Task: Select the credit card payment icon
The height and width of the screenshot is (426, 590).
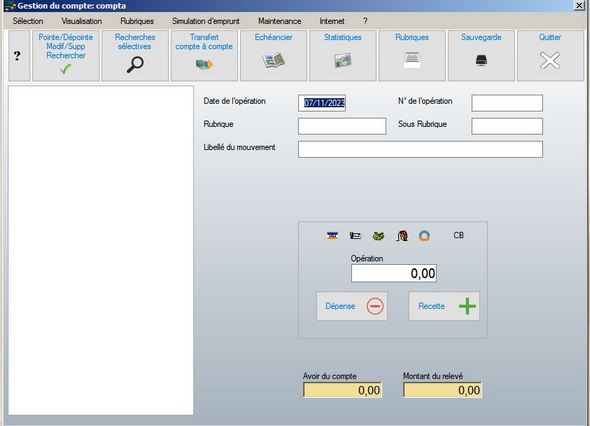Action: coord(332,236)
